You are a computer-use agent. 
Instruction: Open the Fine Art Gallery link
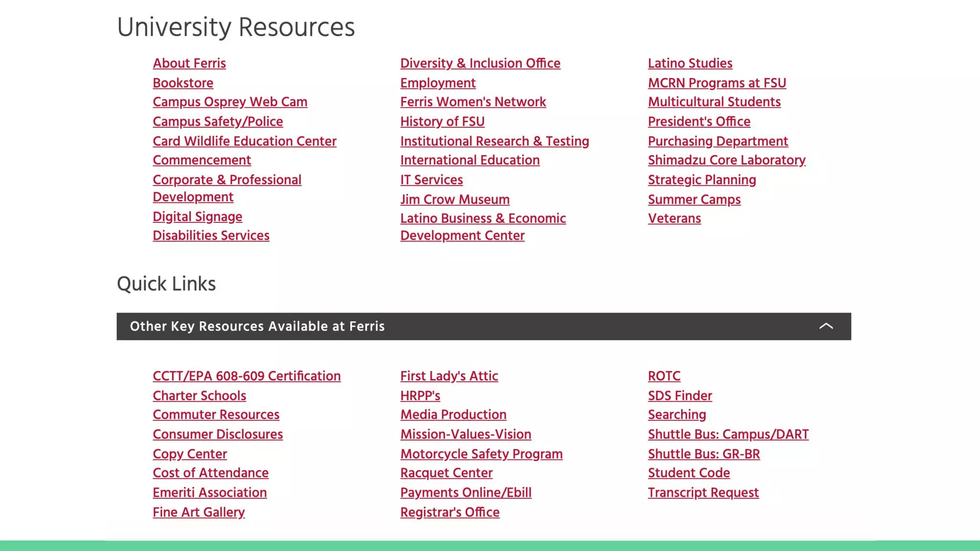pos(199,512)
